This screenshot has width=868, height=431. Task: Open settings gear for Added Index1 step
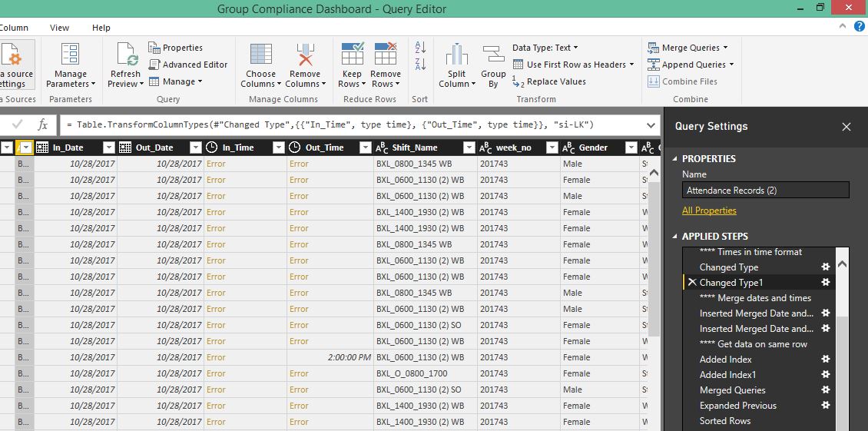[826, 374]
